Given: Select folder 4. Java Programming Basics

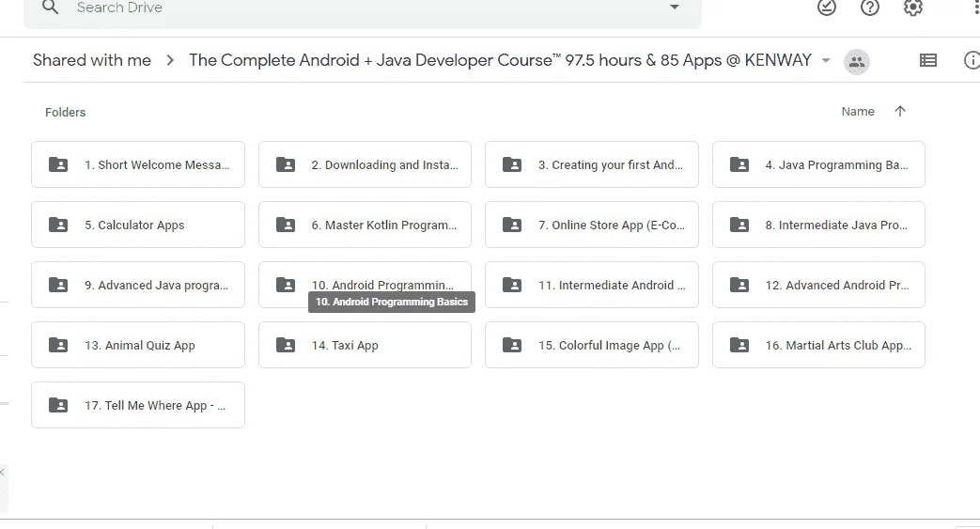Looking at the screenshot, I should 818,164.
